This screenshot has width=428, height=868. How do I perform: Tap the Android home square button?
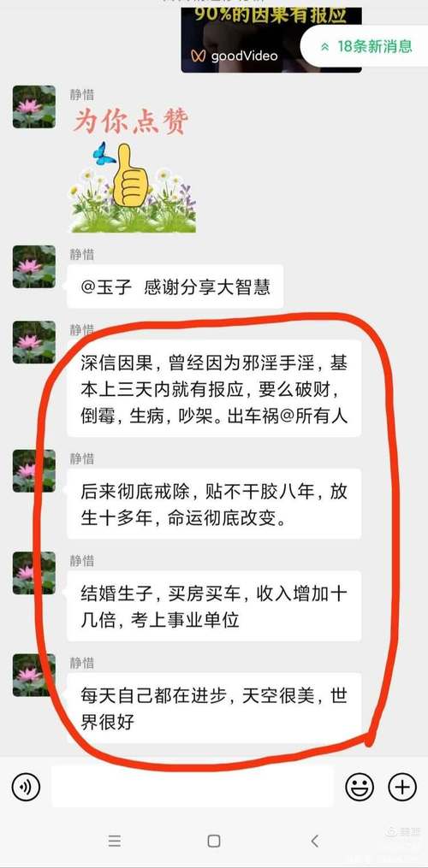[214, 841]
